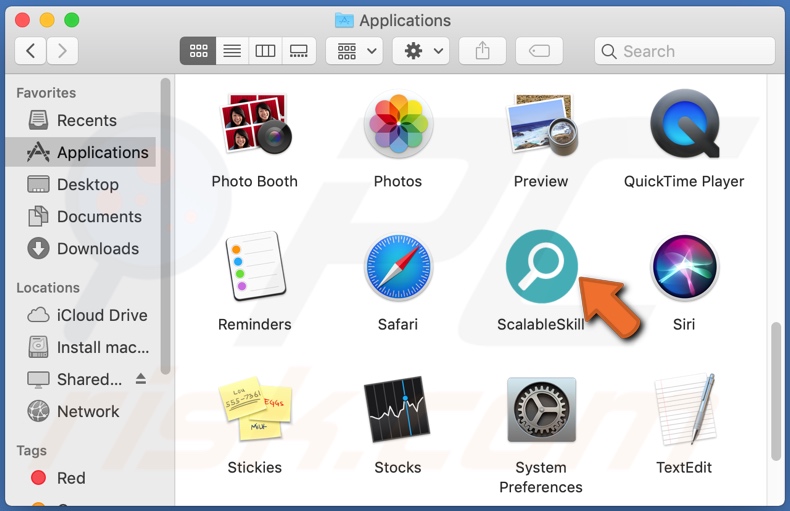Click the ScalableSkill name label
Screen dimensions: 790x511
click(541, 325)
